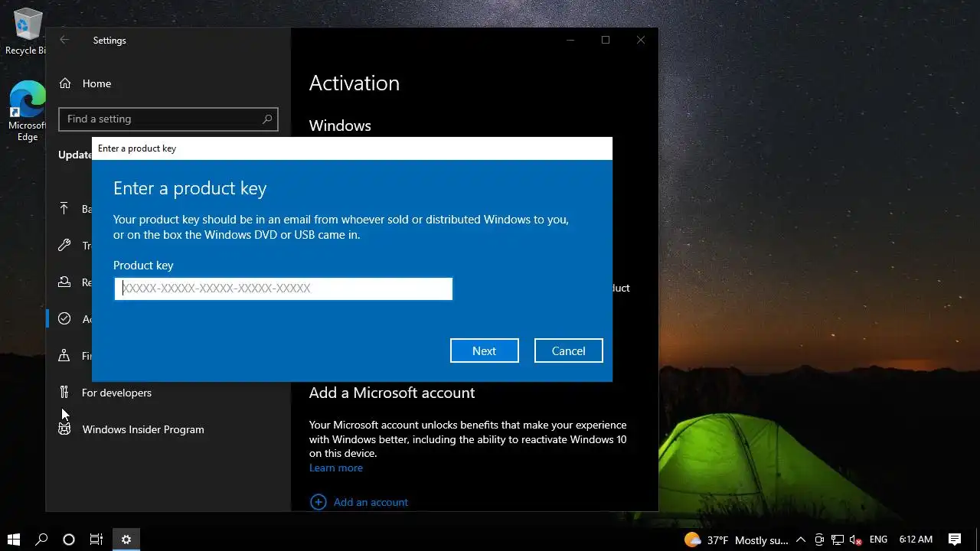This screenshot has width=980, height=551.
Task: Select Windows Insider Program in the sidebar
Action: point(143,429)
